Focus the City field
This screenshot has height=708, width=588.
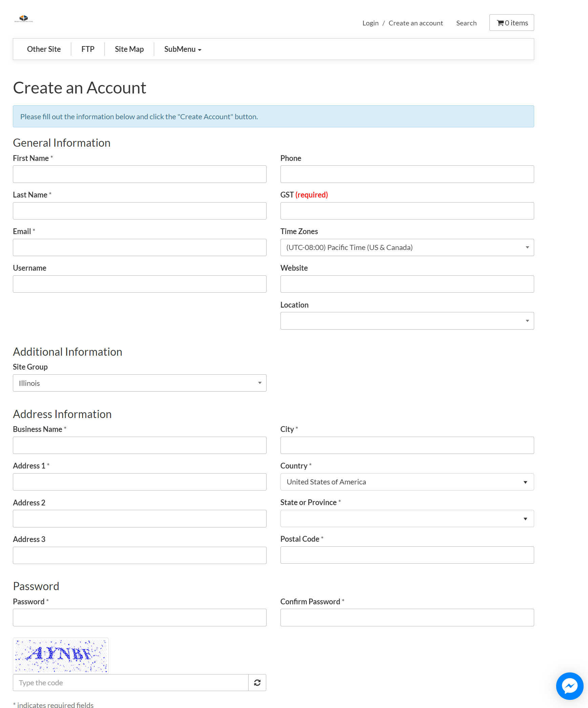407,445
